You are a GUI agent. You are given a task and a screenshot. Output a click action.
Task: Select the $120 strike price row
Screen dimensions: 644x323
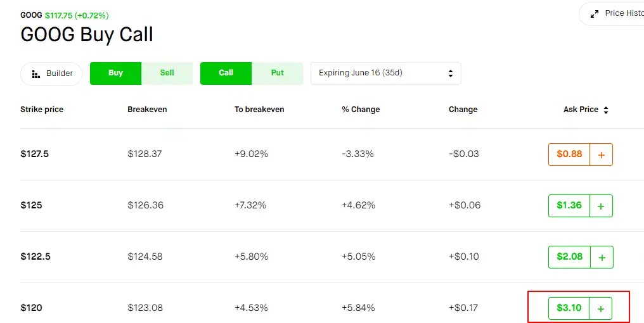322,308
